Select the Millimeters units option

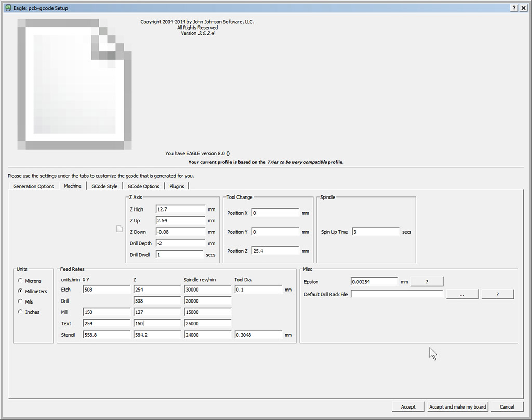tap(20, 291)
